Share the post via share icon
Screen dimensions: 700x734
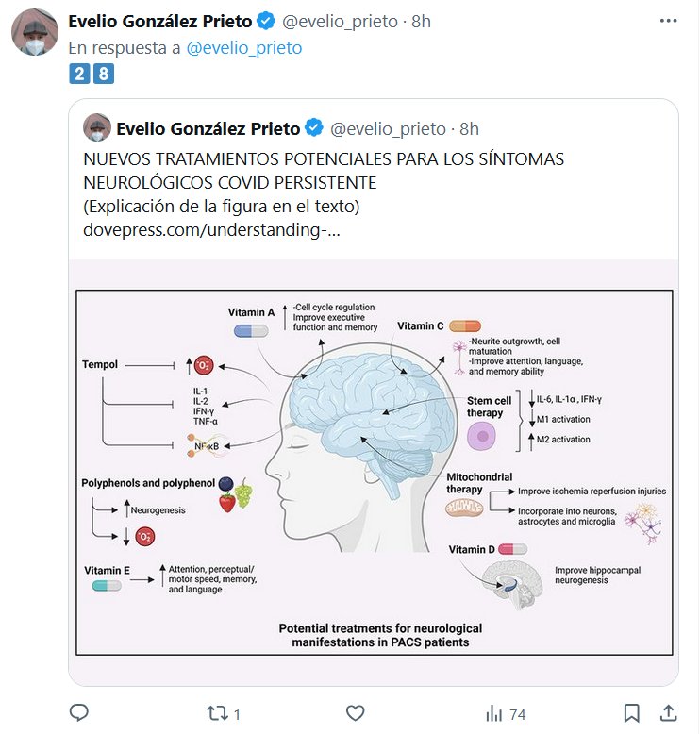(x=668, y=712)
